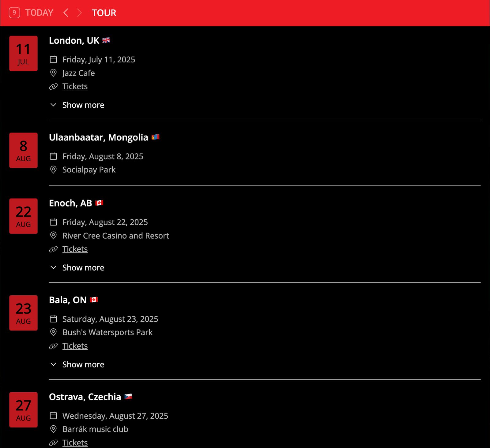Click the Mongolia flag icon

(x=155, y=137)
